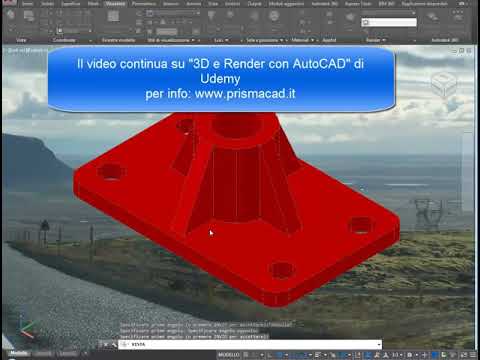The height and width of the screenshot is (360, 480).
Task: Open the render preset dropdown arrow
Action: [x=414, y=13]
